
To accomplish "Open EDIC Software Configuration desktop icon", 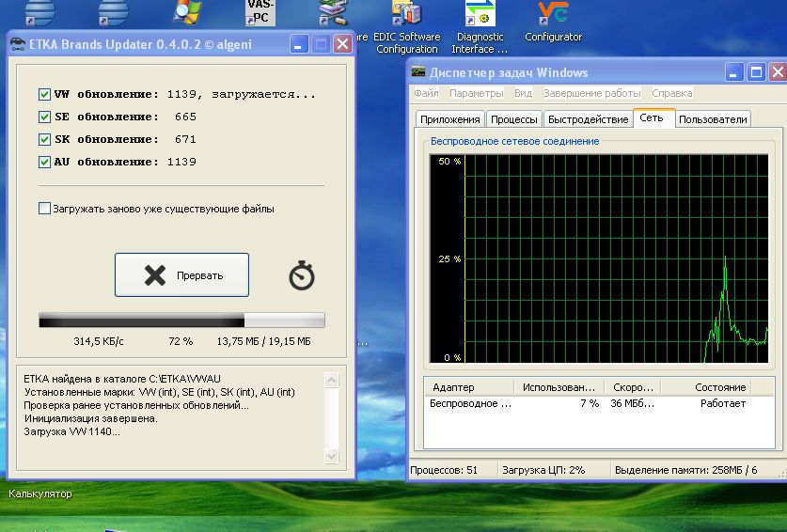I will [407, 27].
